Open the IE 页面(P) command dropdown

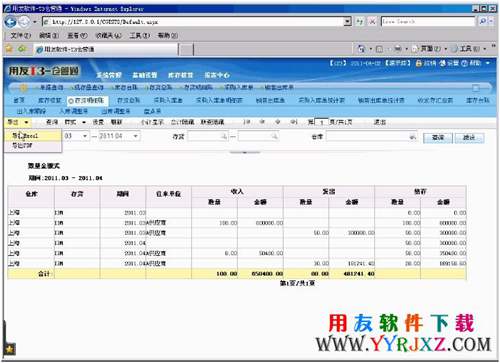[429, 49]
